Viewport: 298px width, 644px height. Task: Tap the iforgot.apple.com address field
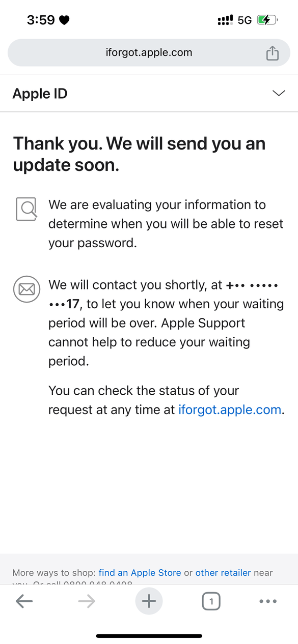click(x=149, y=52)
